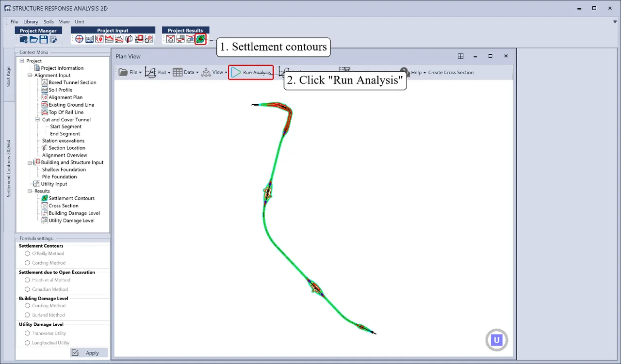Screen dimensions: 621x364
Task: Collapse the Alignment Input tree node
Action: pos(30,75)
